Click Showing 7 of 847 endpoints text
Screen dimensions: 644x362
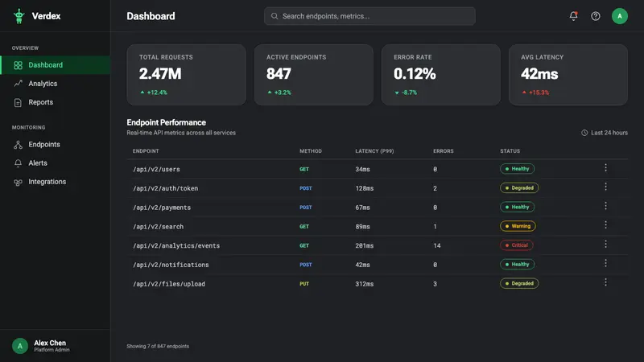click(158, 346)
